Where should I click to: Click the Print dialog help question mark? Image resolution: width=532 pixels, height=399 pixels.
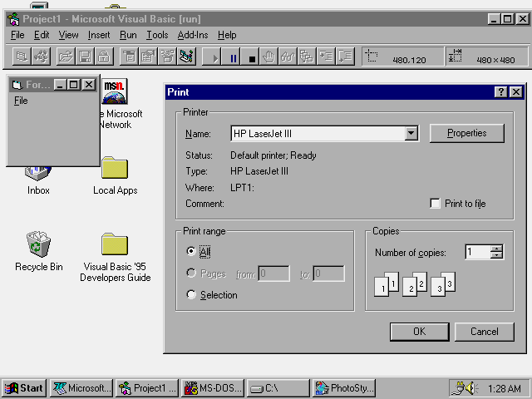501,92
